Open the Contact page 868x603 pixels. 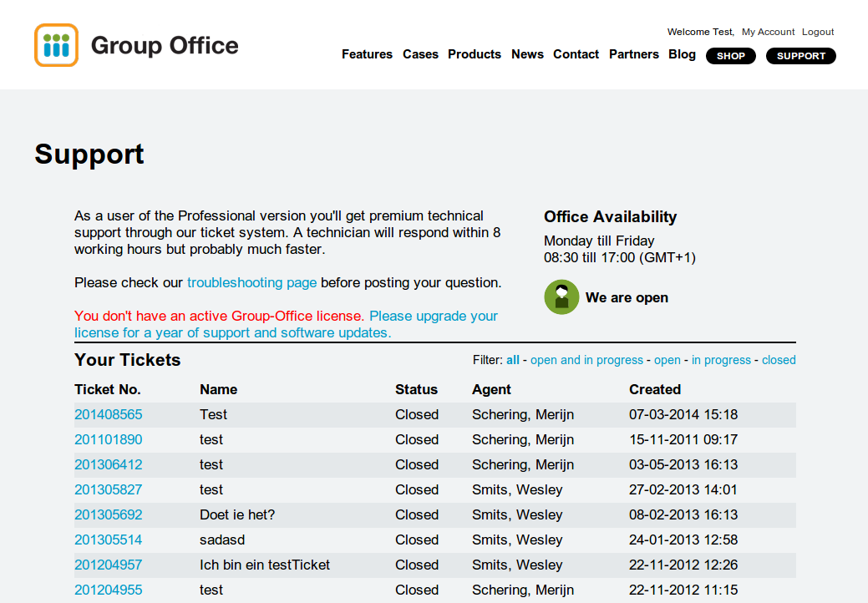pyautogui.click(x=576, y=54)
